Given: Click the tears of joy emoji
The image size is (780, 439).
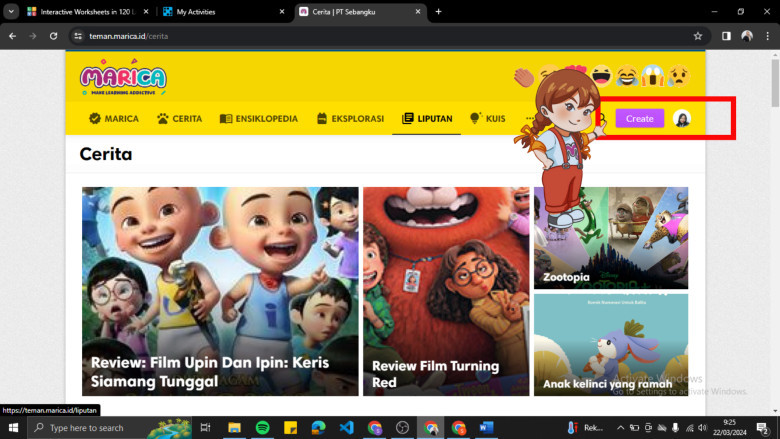Looking at the screenshot, I should point(627,76).
